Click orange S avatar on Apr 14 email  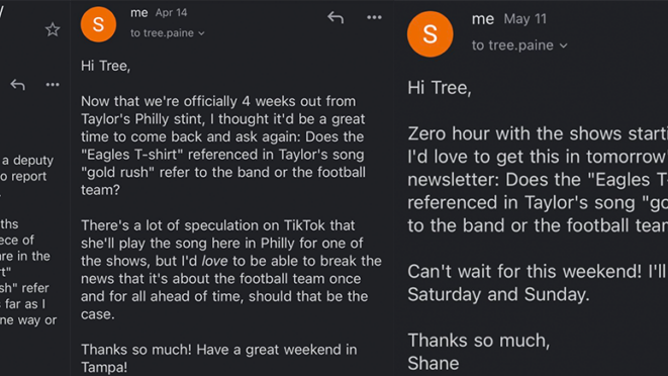click(x=98, y=24)
